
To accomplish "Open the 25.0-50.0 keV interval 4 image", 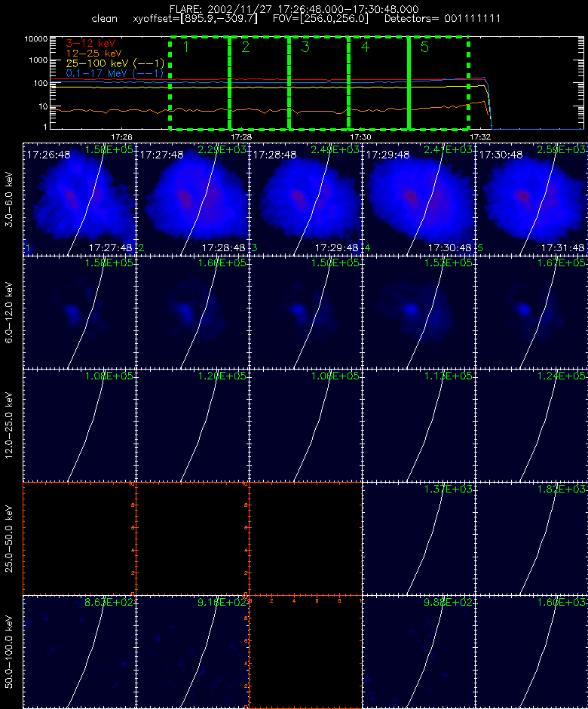I will click(x=418, y=539).
